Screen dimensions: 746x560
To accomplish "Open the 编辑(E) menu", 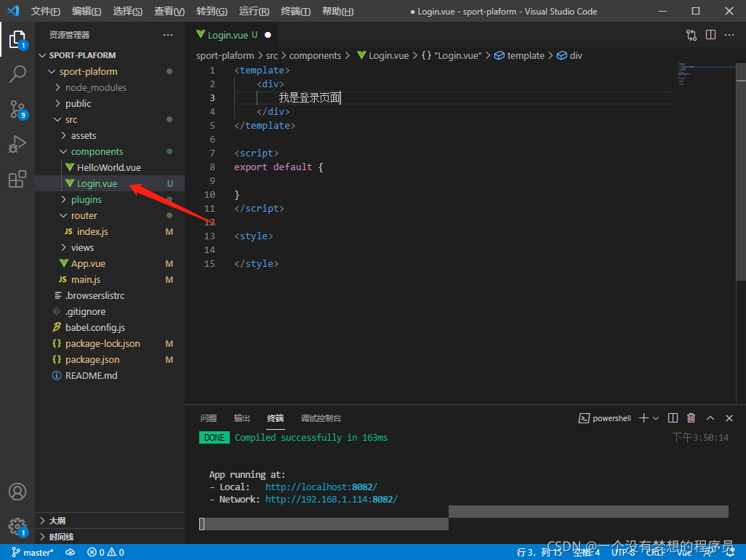I will pyautogui.click(x=87, y=11).
